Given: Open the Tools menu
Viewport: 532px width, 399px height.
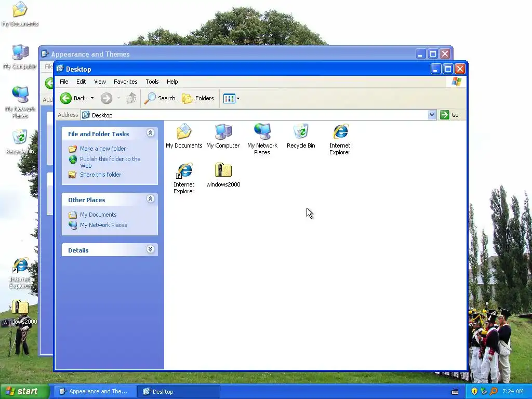Looking at the screenshot, I should [152, 82].
